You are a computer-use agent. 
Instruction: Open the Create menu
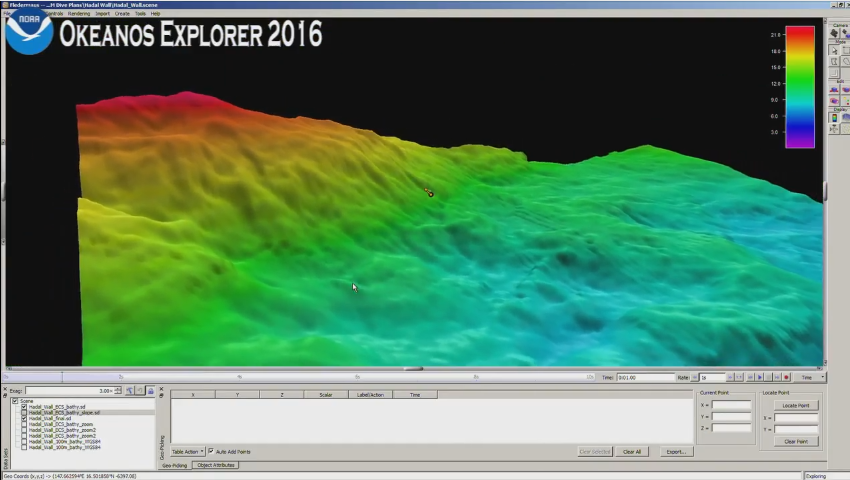click(x=122, y=14)
